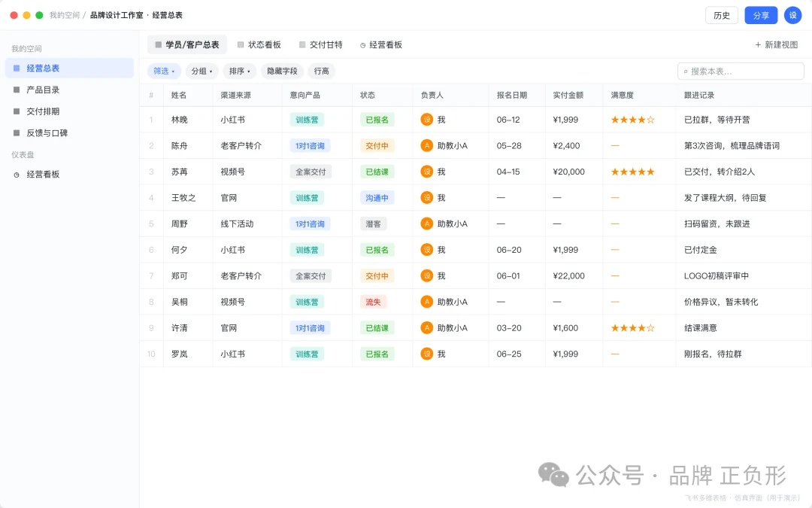812x508 pixels.
Task: Click 林晚 row 训练营 tag
Action: click(x=307, y=120)
